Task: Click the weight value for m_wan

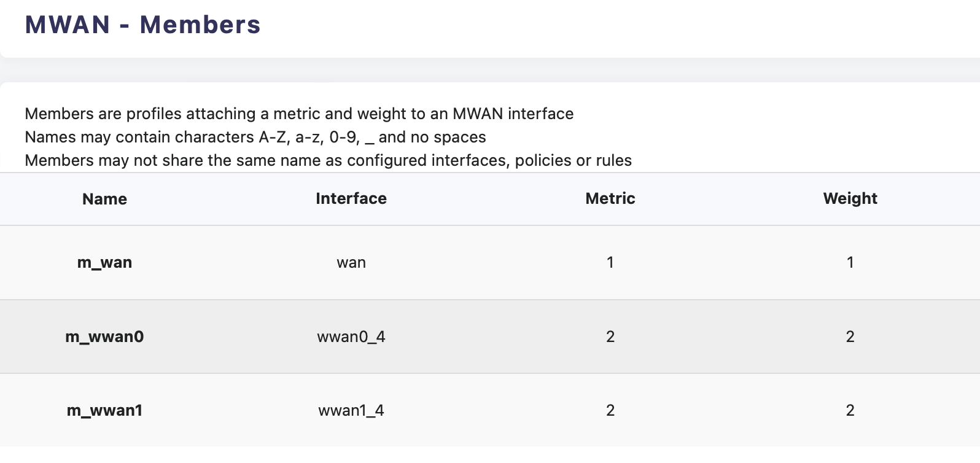Action: [850, 263]
